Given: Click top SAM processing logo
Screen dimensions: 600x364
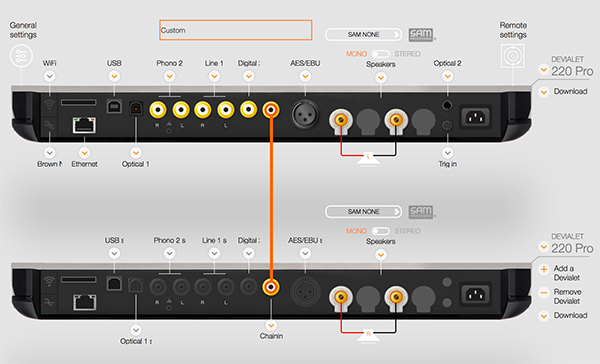Looking at the screenshot, I should click(x=421, y=35).
